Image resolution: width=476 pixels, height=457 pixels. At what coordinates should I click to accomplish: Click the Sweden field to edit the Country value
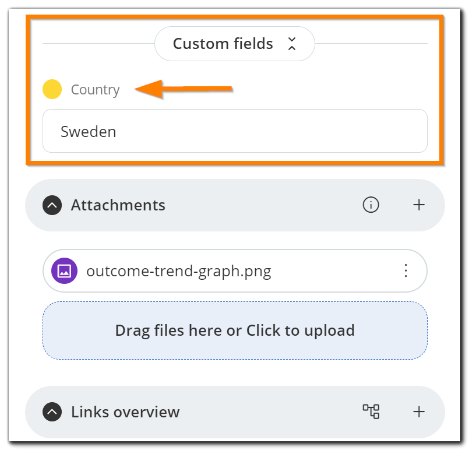point(235,131)
